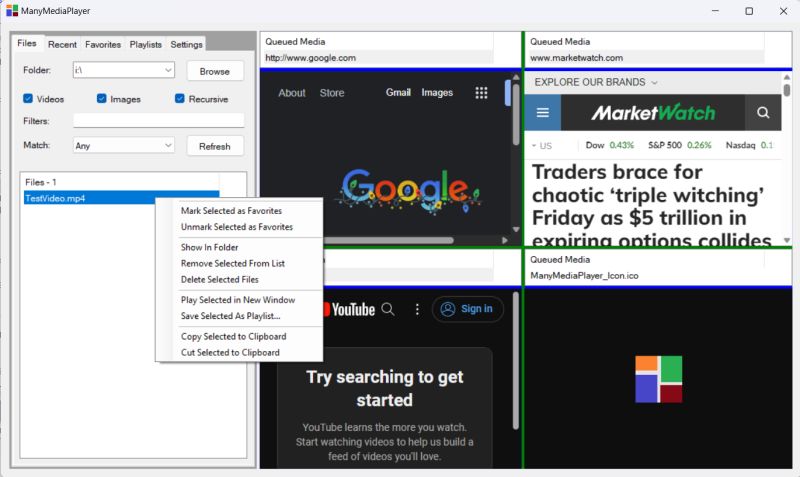This screenshot has width=800, height=477.
Task: Click MarketWatch search magnifier icon
Action: point(763,112)
